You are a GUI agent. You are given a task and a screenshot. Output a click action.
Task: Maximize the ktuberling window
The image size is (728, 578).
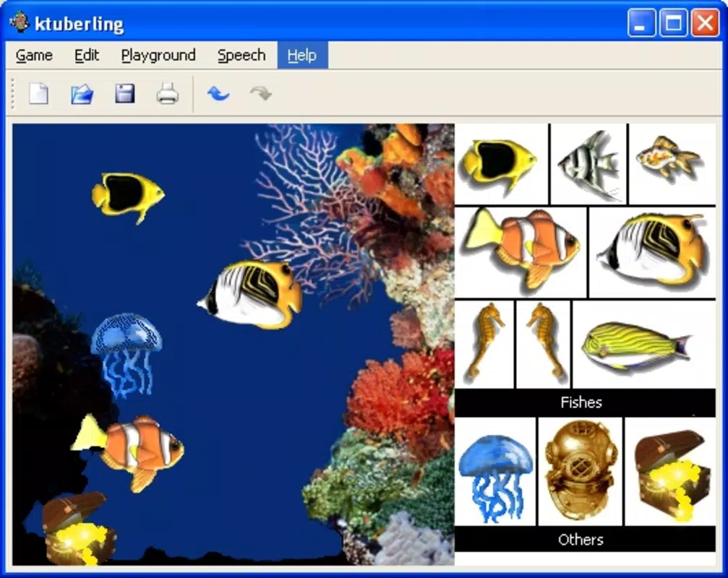tap(673, 22)
